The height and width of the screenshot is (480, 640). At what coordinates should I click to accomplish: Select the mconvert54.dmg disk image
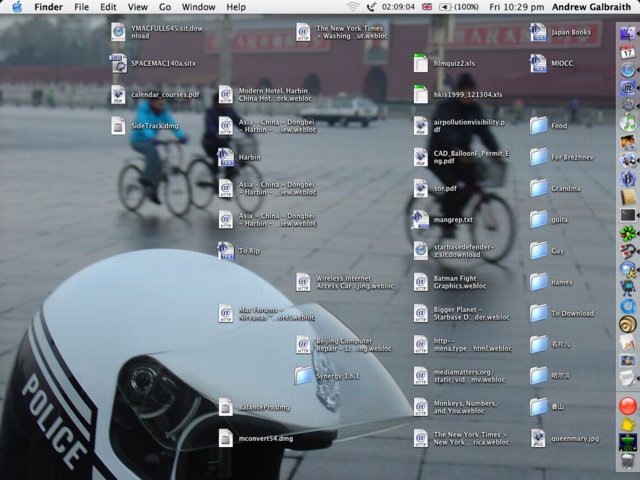click(226, 439)
